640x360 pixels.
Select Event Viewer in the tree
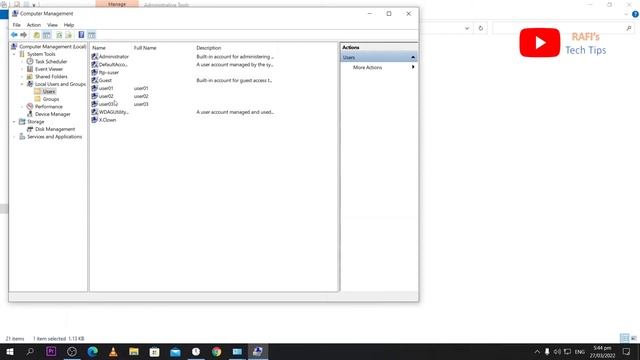tap(49, 69)
